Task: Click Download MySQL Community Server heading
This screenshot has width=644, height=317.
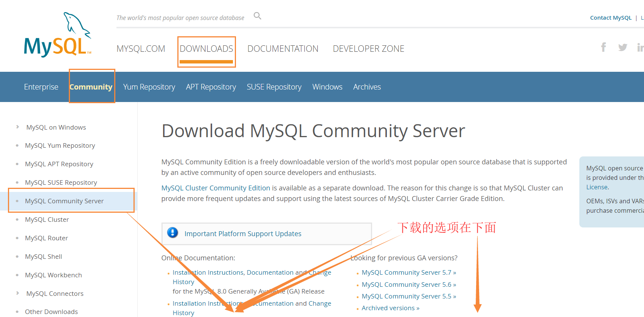Action: coord(313,131)
